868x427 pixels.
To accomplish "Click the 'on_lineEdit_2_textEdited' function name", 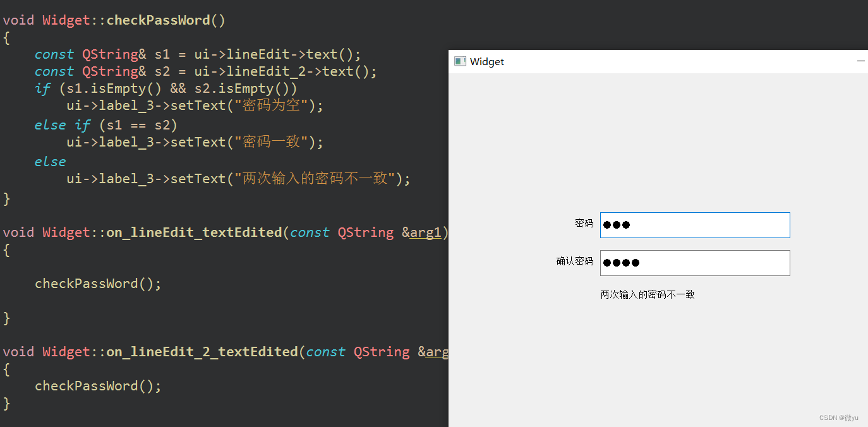I will [202, 351].
